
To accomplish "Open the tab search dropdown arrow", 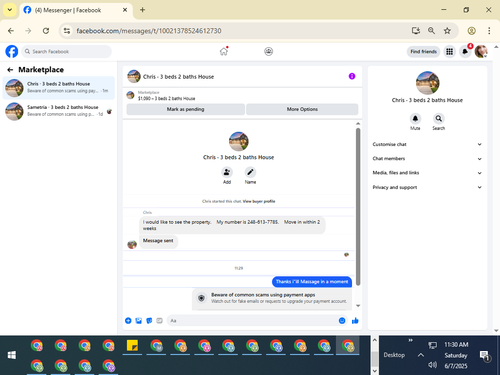I will [10, 10].
